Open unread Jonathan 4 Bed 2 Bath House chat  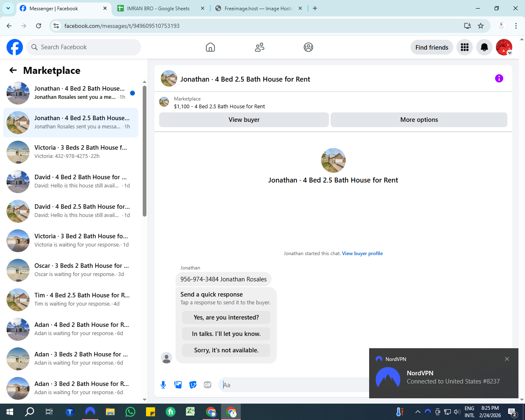[71, 93]
